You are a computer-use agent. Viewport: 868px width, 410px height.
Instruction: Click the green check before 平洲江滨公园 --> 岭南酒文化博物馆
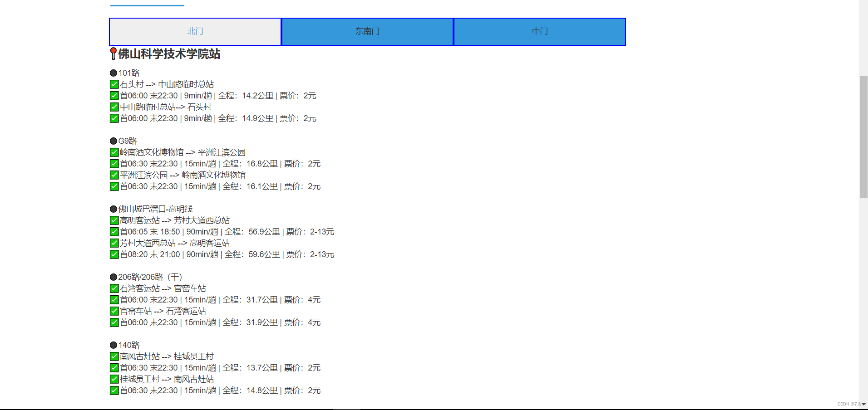[x=114, y=175]
